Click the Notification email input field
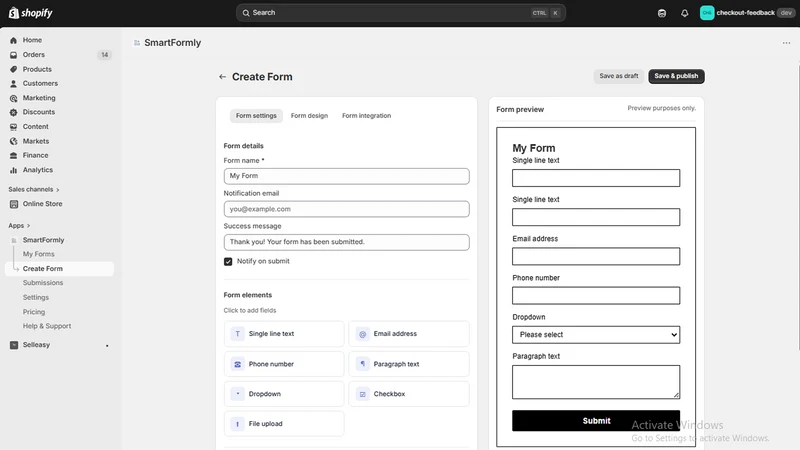The height and width of the screenshot is (450, 800). click(346, 209)
